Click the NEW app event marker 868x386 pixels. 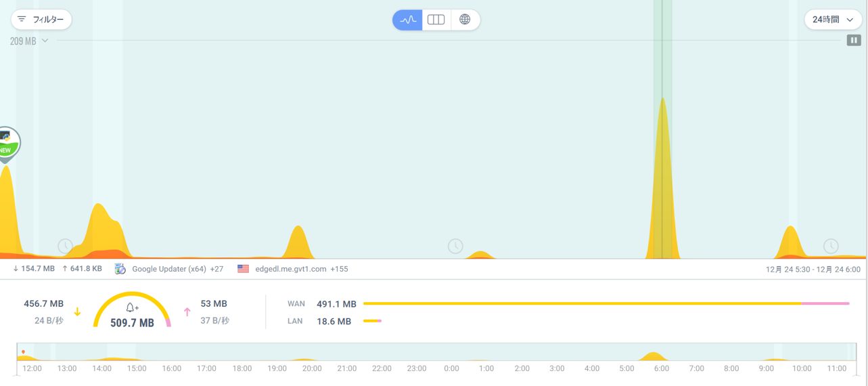pos(7,144)
